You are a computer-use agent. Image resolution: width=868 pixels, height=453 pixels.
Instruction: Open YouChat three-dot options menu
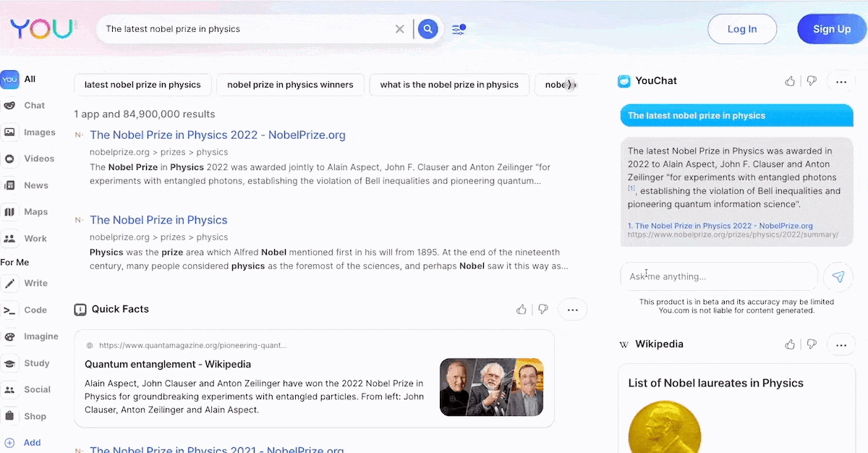tap(841, 81)
